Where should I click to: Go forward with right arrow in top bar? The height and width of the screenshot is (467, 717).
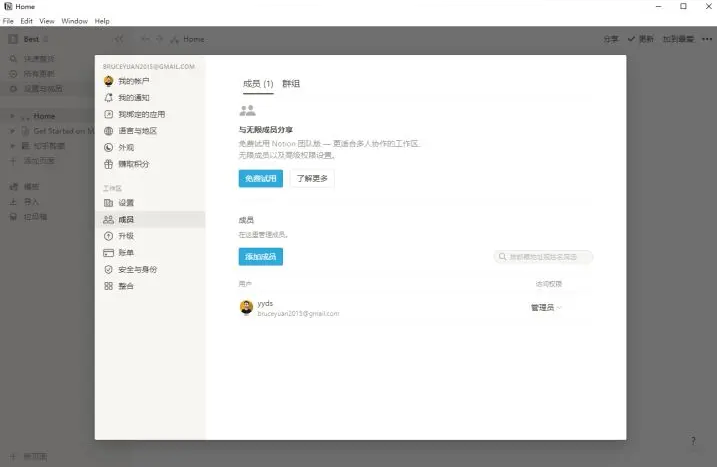pyautogui.click(x=159, y=39)
